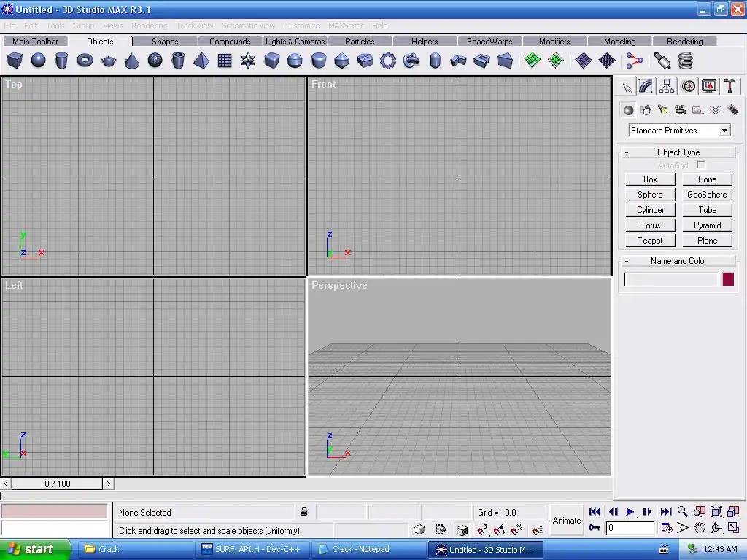Viewport: 747px width, 560px height.
Task: Open the Modify panel tab icon
Action: click(646, 86)
